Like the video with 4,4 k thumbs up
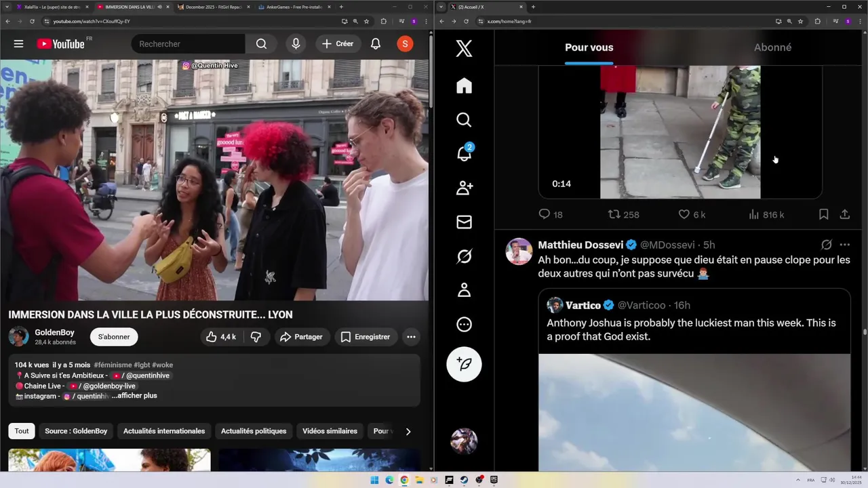 [221, 337]
